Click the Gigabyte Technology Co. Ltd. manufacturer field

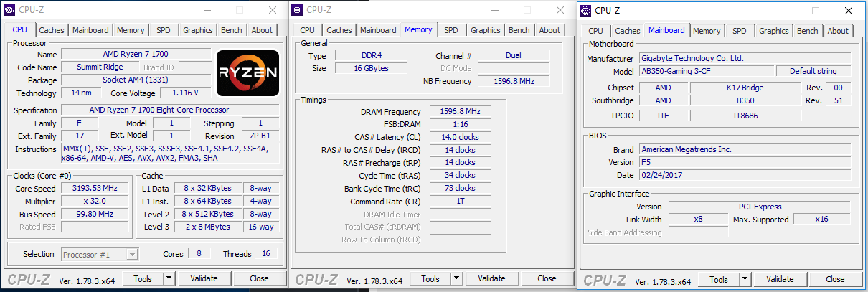745,59
